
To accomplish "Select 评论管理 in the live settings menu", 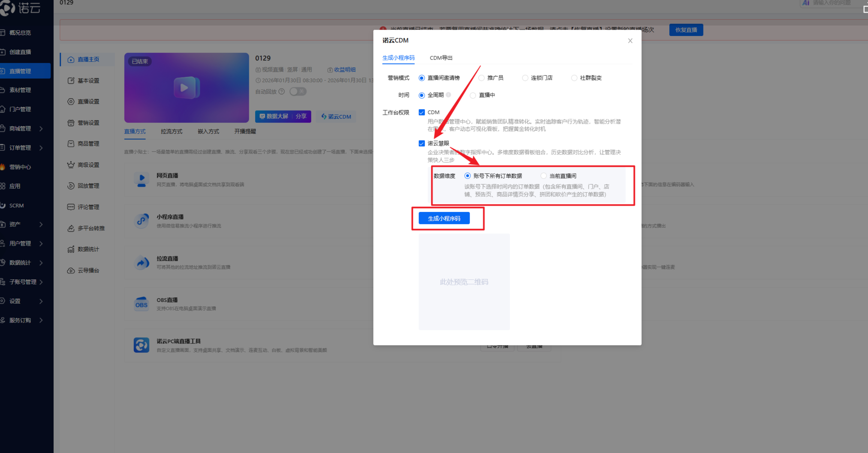I will tap(88, 207).
